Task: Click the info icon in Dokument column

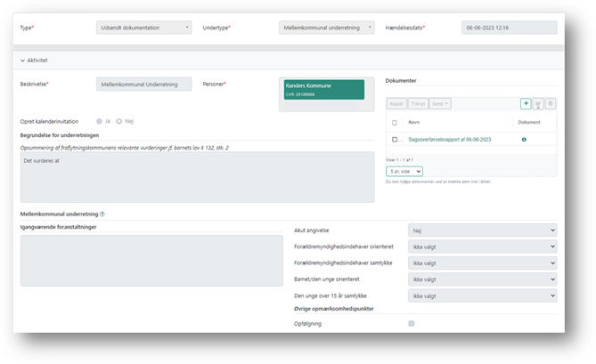Action: click(524, 140)
